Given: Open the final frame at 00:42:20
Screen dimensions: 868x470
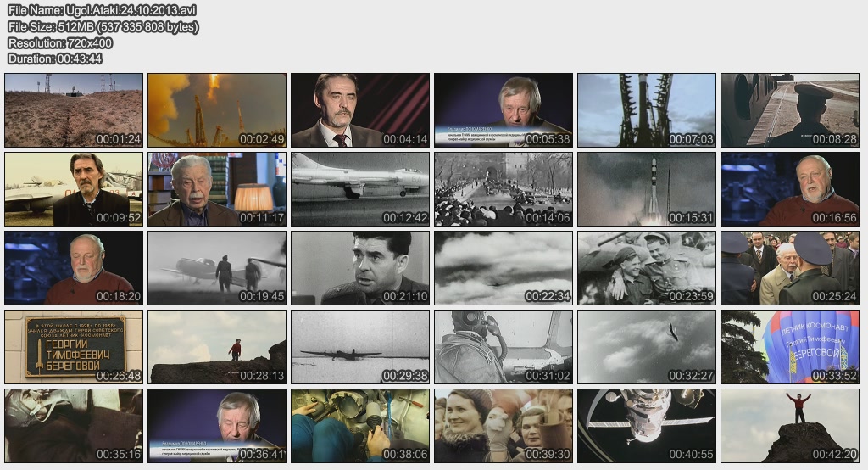Looking at the screenshot, I should point(790,426).
